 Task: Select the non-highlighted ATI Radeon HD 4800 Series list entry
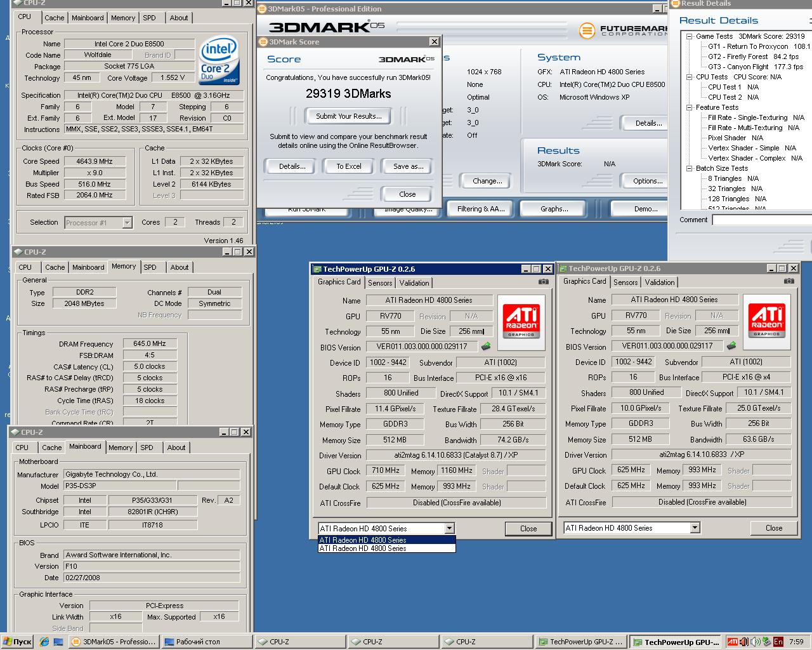[386, 548]
